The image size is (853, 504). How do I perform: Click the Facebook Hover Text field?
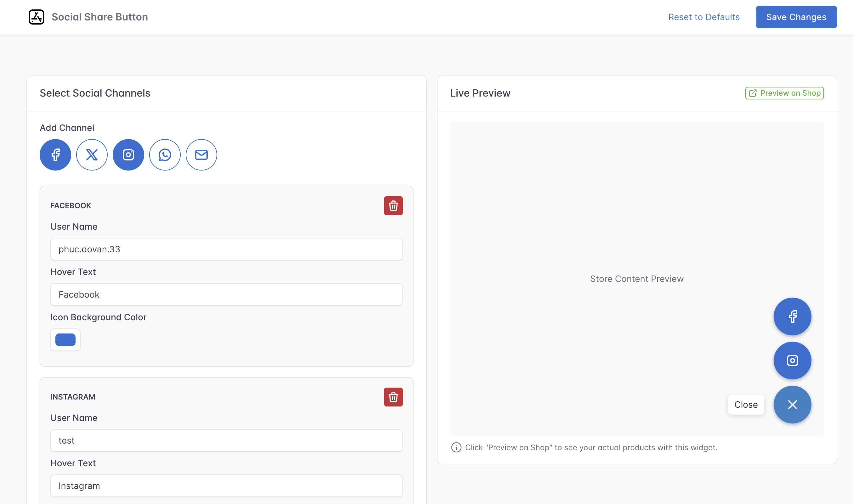point(227,294)
